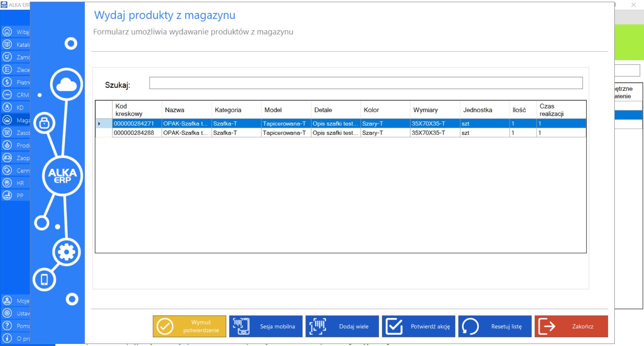Screen dimensions: 644x346
Task: Sort by Wymiary column header
Action: (435, 110)
